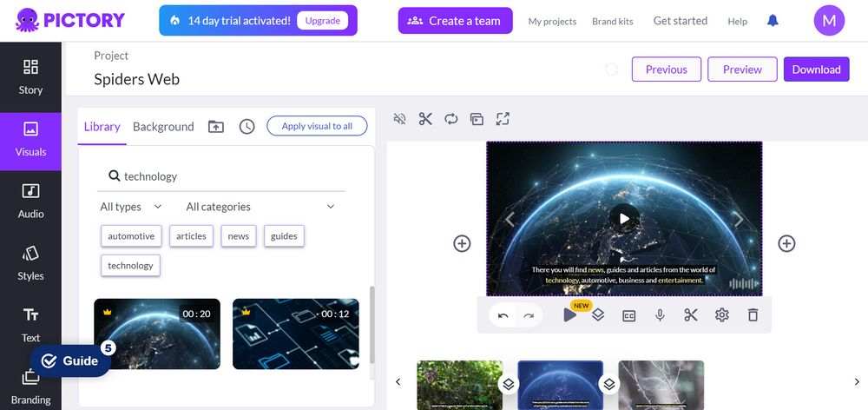
Task: Redo the last action
Action: [529, 315]
